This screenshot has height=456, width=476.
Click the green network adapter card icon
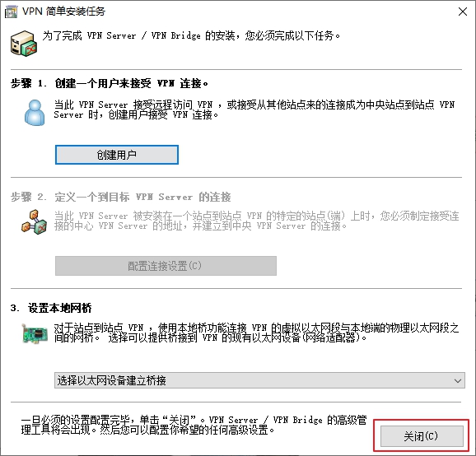pyautogui.click(x=35, y=333)
